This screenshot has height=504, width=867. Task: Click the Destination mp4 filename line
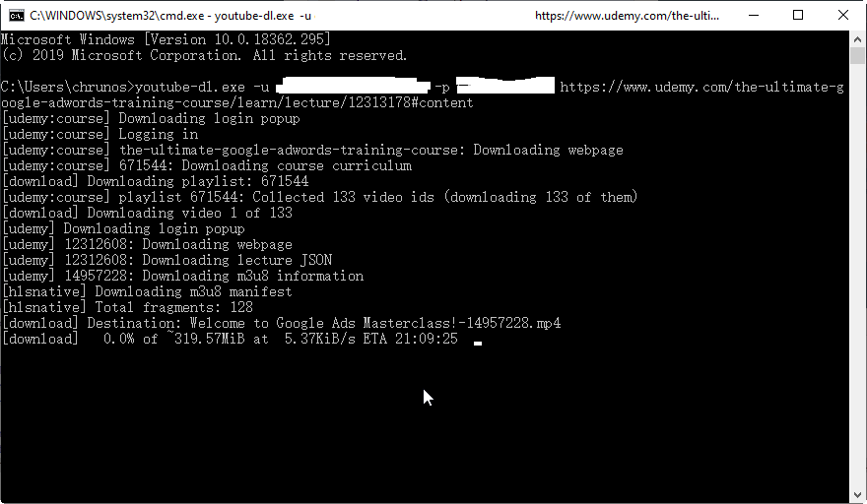(x=282, y=323)
